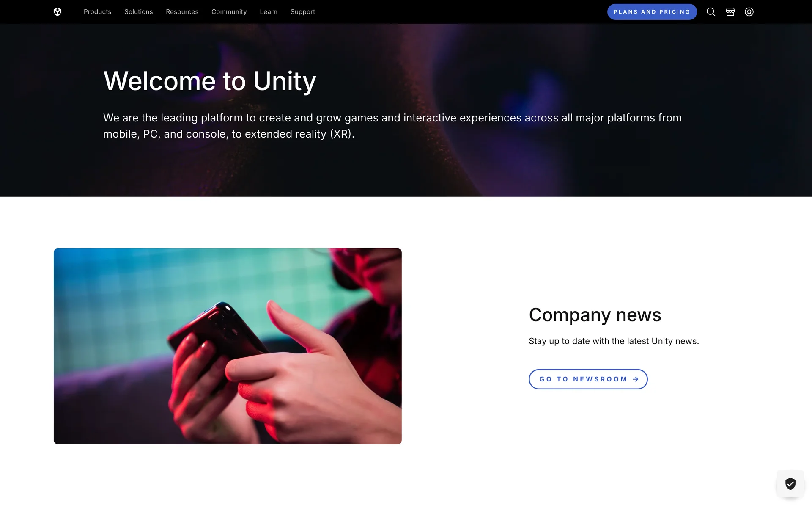The height and width of the screenshot is (508, 812).
Task: Open the Community menu item
Action: coord(229,12)
